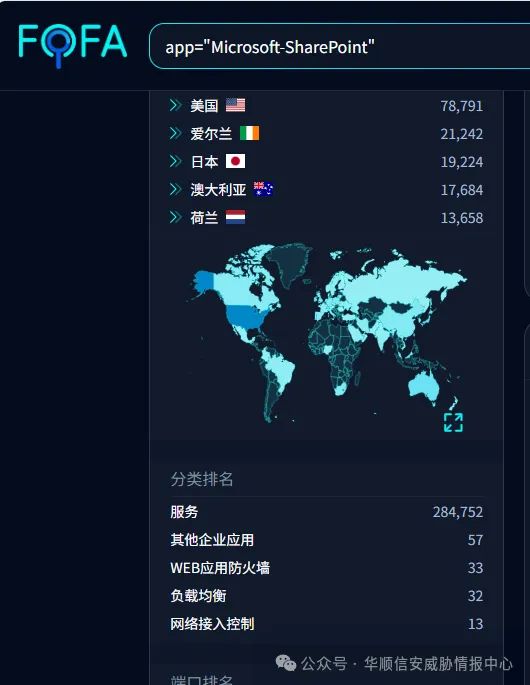Expand the 荷兰 country row chevron
The image size is (530, 685).
(x=176, y=217)
